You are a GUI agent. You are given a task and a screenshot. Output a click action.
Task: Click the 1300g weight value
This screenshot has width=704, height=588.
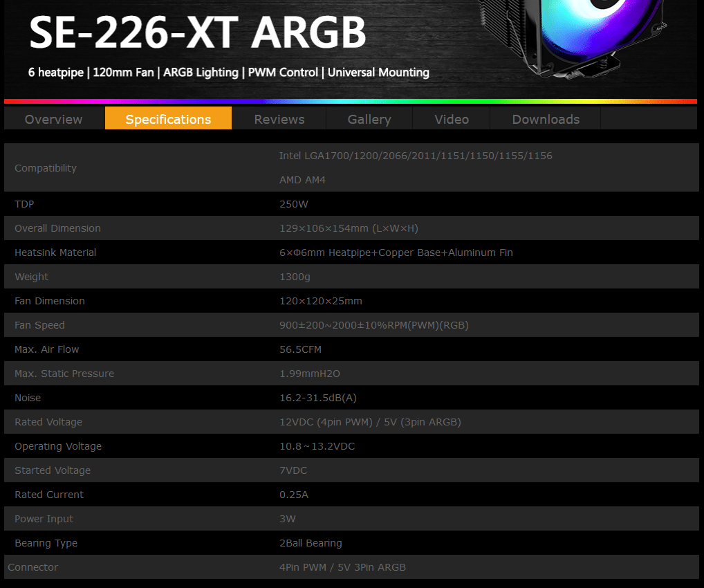[x=295, y=277]
